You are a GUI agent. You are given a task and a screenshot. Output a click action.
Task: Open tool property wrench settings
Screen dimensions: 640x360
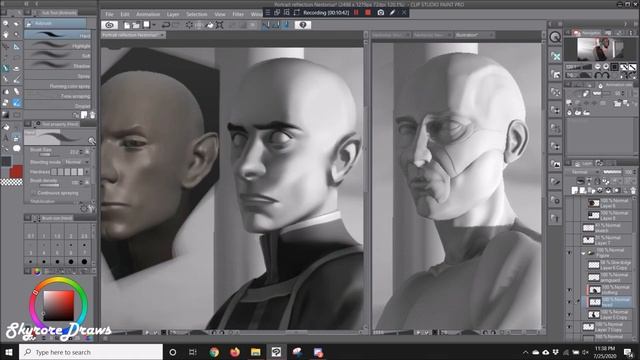[x=93, y=209]
